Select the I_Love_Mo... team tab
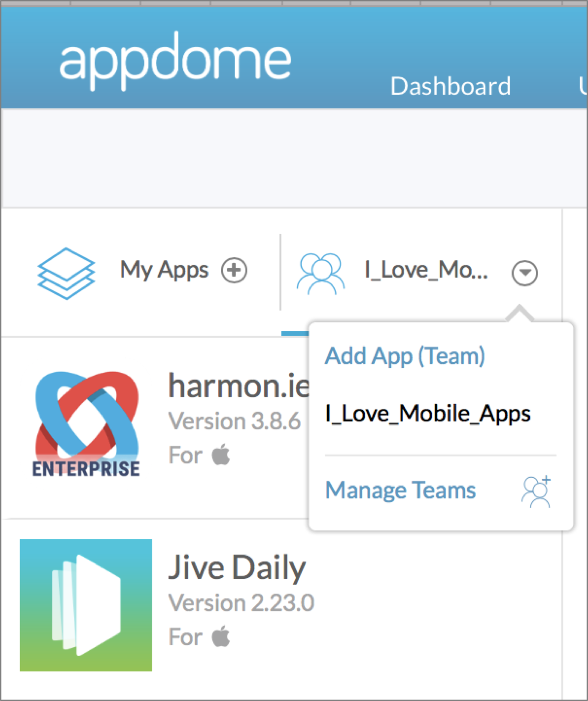 [426, 270]
